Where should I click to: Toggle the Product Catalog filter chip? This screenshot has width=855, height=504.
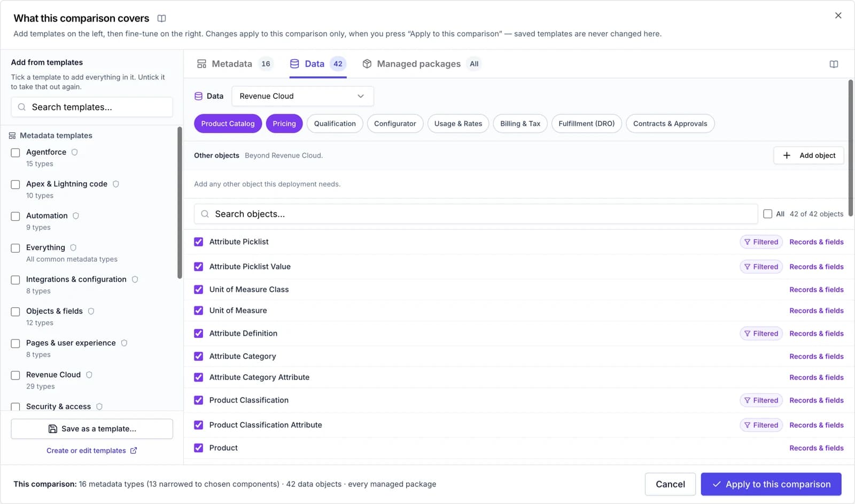click(x=228, y=123)
